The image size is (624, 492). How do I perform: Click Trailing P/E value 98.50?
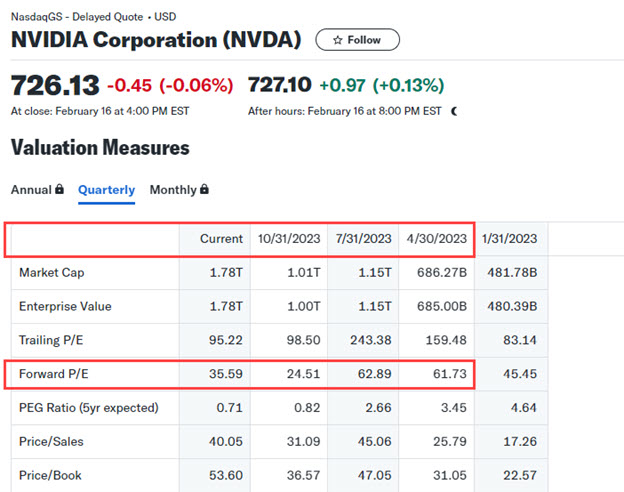pos(303,340)
